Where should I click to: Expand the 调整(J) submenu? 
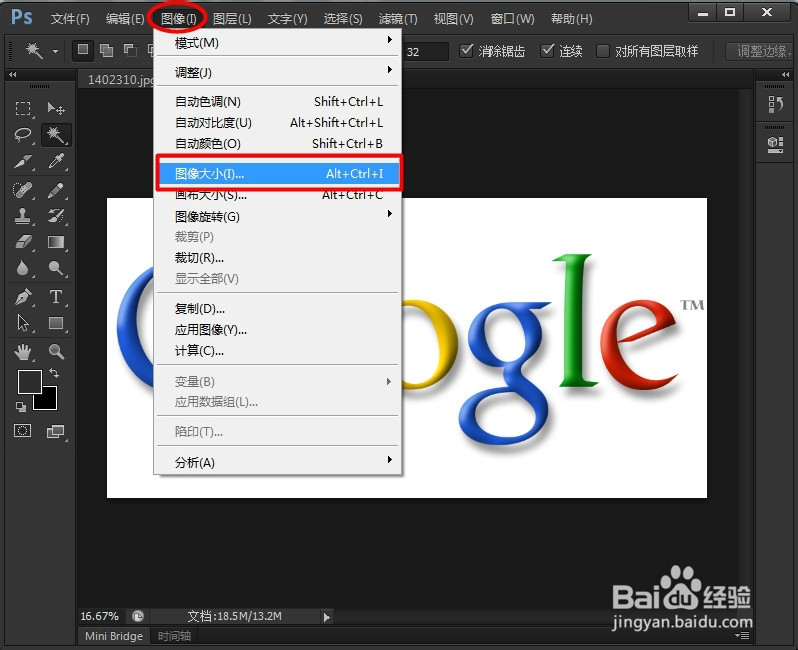pos(278,72)
